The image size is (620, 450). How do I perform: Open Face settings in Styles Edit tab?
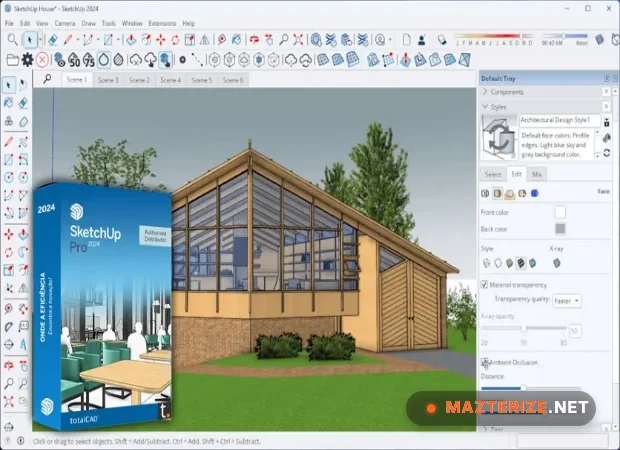point(497,193)
